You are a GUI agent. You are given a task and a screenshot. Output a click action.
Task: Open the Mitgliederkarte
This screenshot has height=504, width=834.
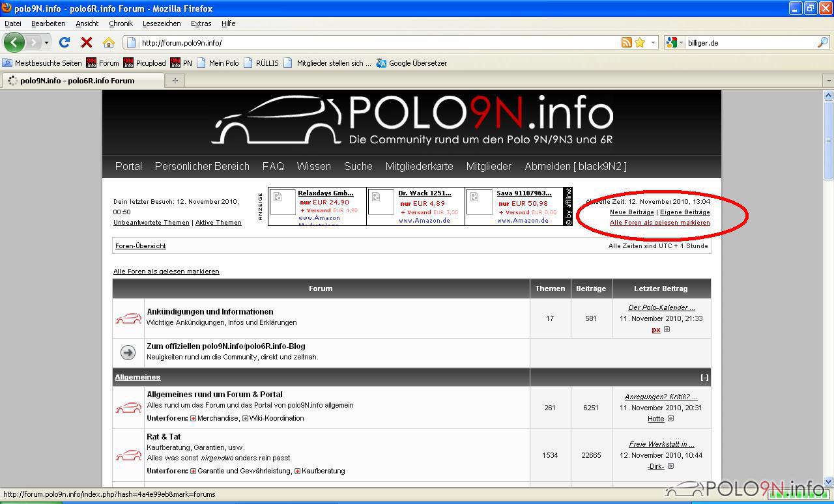[x=419, y=166]
